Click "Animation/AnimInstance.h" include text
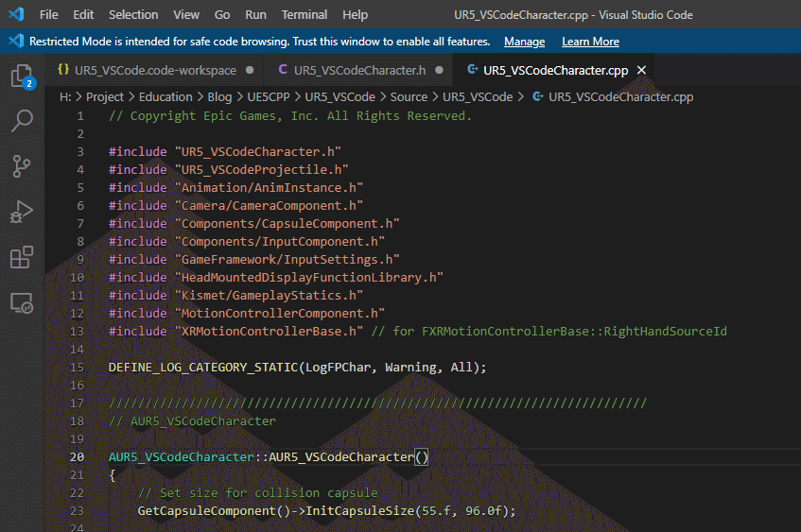The image size is (801, 532). point(269,188)
